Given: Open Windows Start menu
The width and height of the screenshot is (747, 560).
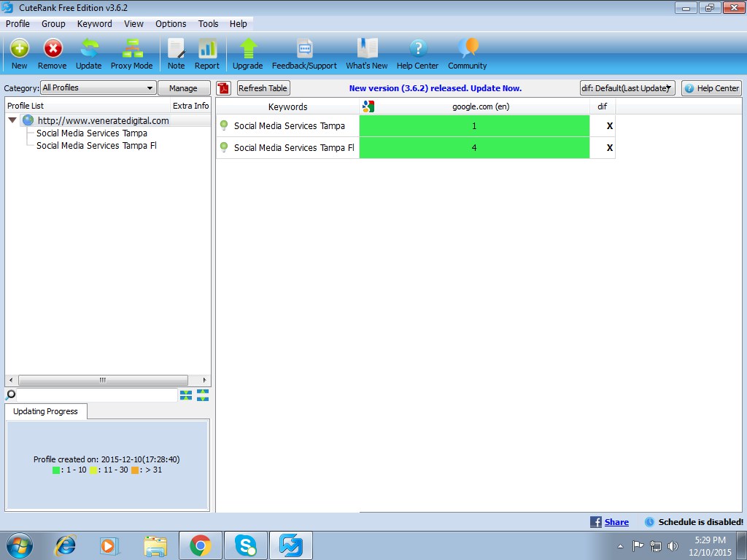Looking at the screenshot, I should [x=20, y=545].
